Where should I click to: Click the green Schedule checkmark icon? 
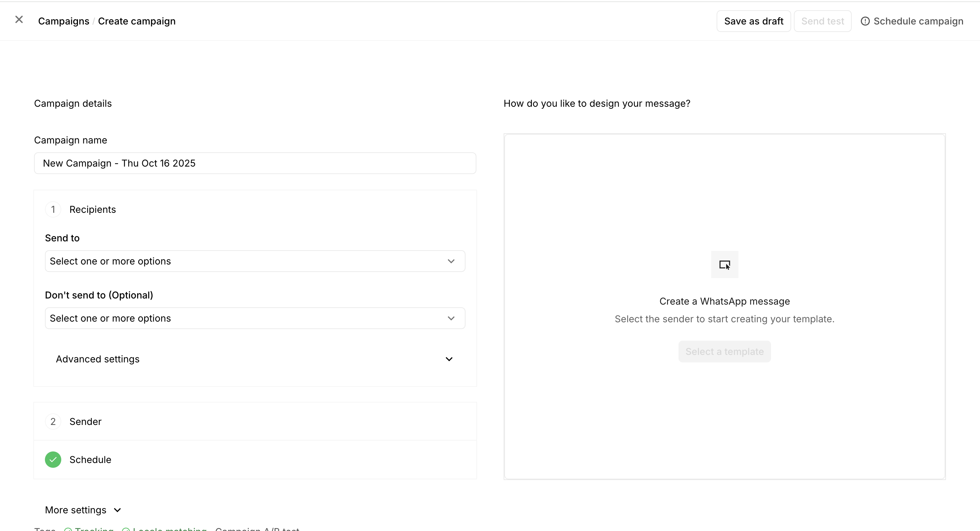pos(53,460)
